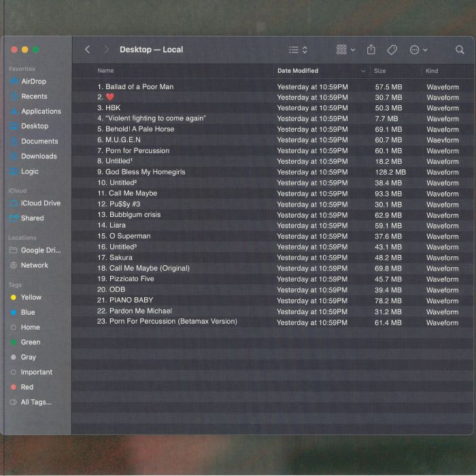Open the group-by grid dropdown
This screenshot has width=476, height=476.
345,50
